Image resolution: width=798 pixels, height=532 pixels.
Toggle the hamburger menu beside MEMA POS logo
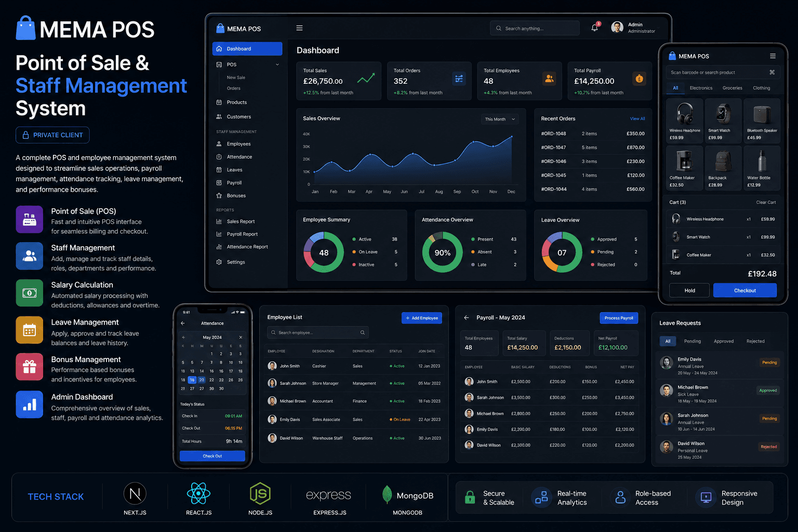(299, 28)
